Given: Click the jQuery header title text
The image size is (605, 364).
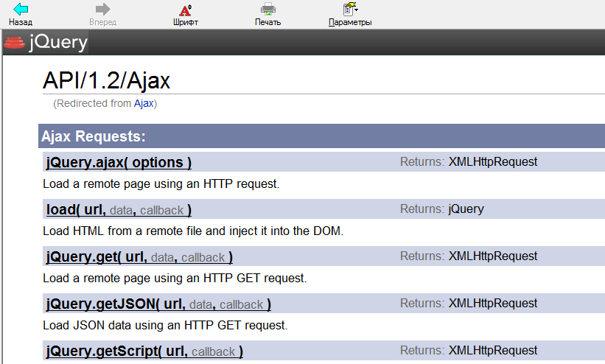Looking at the screenshot, I should [x=58, y=42].
